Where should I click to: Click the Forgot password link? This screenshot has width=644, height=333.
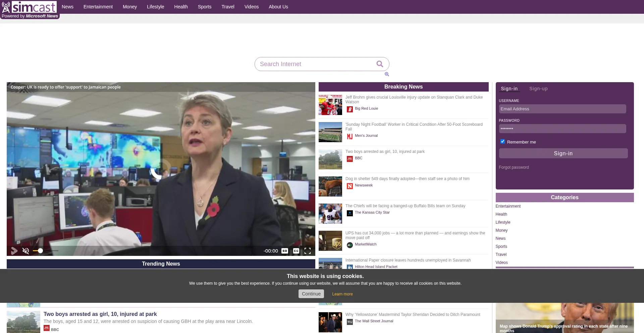[514, 167]
